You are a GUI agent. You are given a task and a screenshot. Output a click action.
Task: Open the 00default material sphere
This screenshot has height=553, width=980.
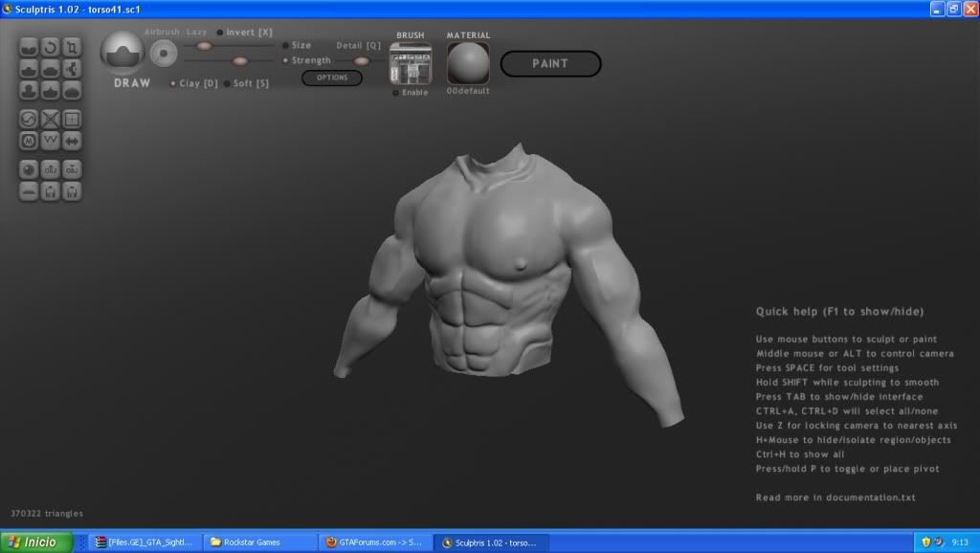(468, 64)
